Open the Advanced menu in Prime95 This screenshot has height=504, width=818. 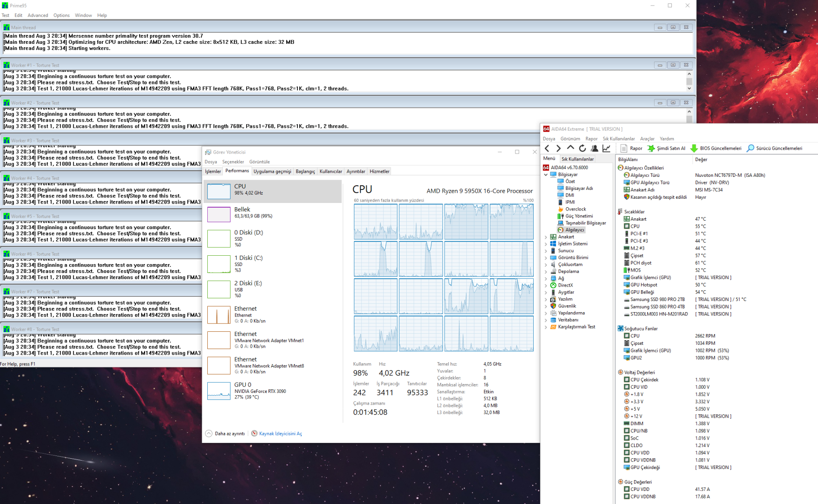(x=38, y=15)
